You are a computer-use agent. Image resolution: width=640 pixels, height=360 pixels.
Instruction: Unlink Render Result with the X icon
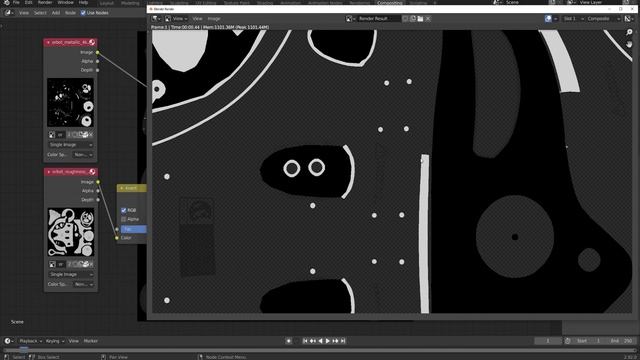coord(428,19)
